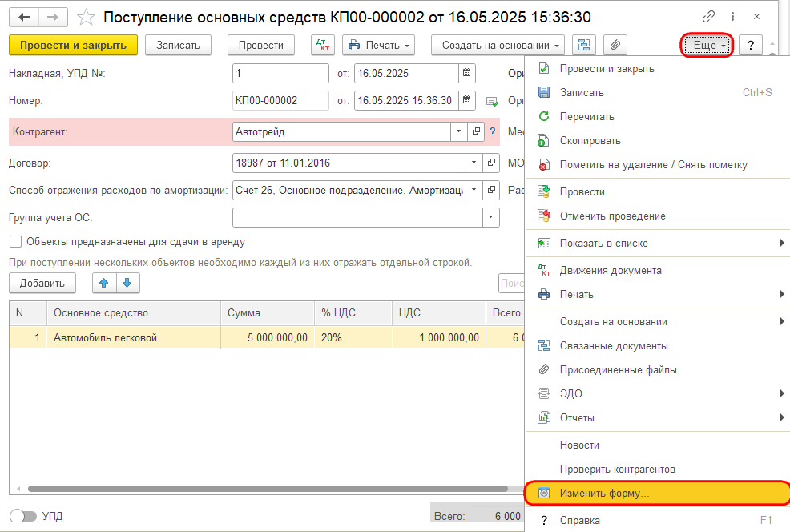This screenshot has height=532, width=790.
Task: Enable 'Объекты предназначены для сдачи в аренду'
Action: pos(15,242)
